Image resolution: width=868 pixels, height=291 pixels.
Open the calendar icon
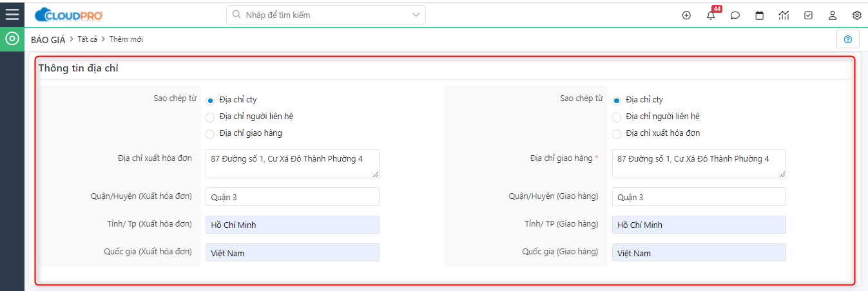759,15
